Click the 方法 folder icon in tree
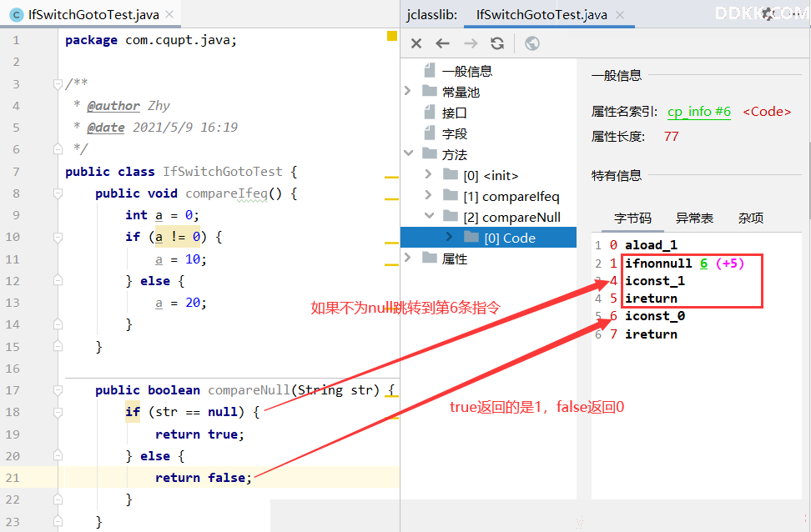The width and height of the screenshot is (811, 532). point(430,153)
